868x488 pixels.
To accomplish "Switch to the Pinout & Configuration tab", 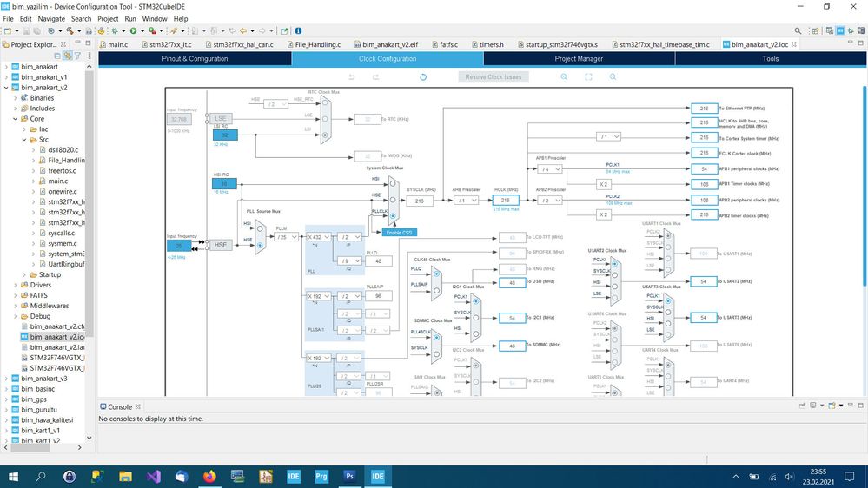I will pyautogui.click(x=195, y=59).
